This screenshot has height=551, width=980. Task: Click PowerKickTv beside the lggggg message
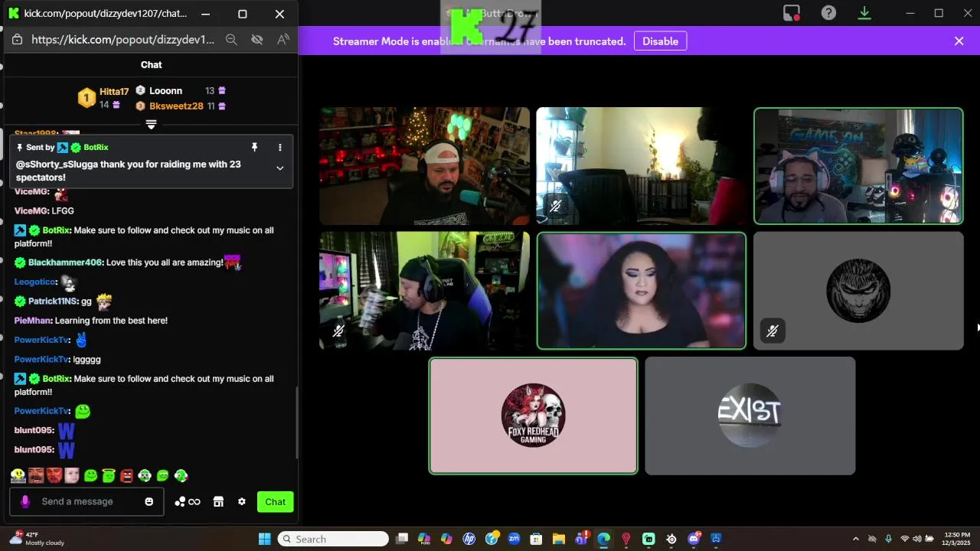pos(42,359)
